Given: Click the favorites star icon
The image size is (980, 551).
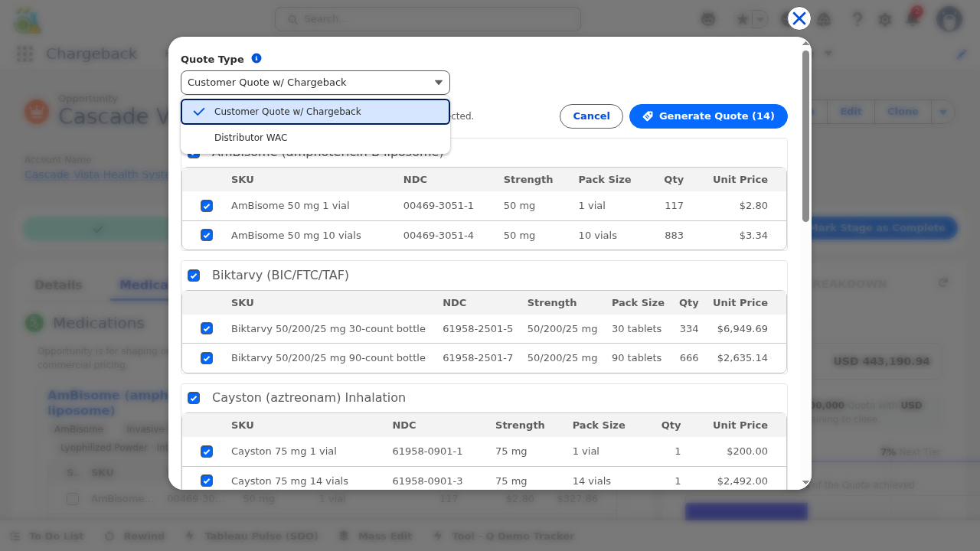Looking at the screenshot, I should pos(742,19).
